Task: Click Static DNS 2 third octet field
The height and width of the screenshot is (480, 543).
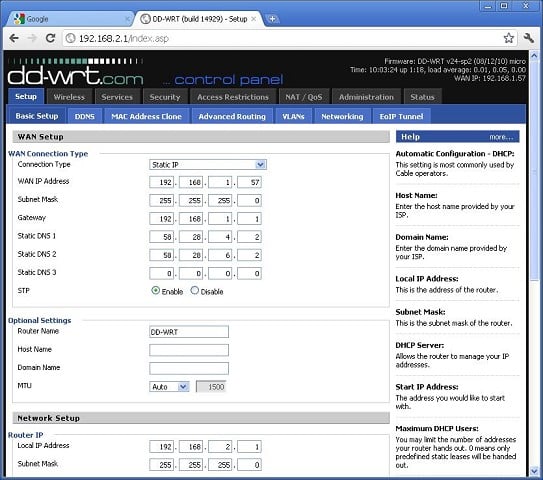Action: [220, 255]
